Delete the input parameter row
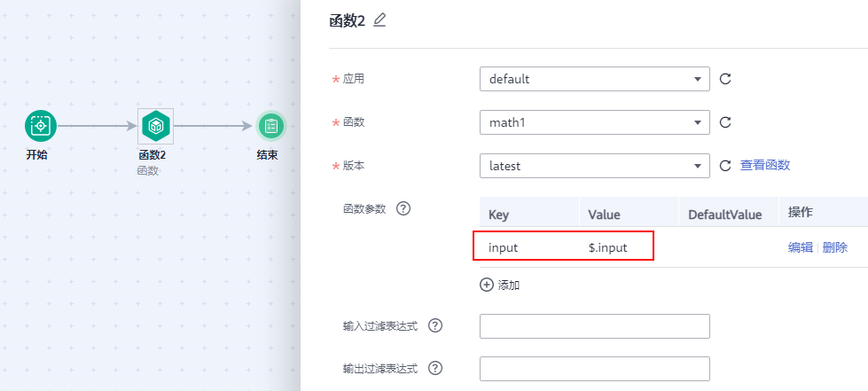868x391 pixels. coord(835,248)
